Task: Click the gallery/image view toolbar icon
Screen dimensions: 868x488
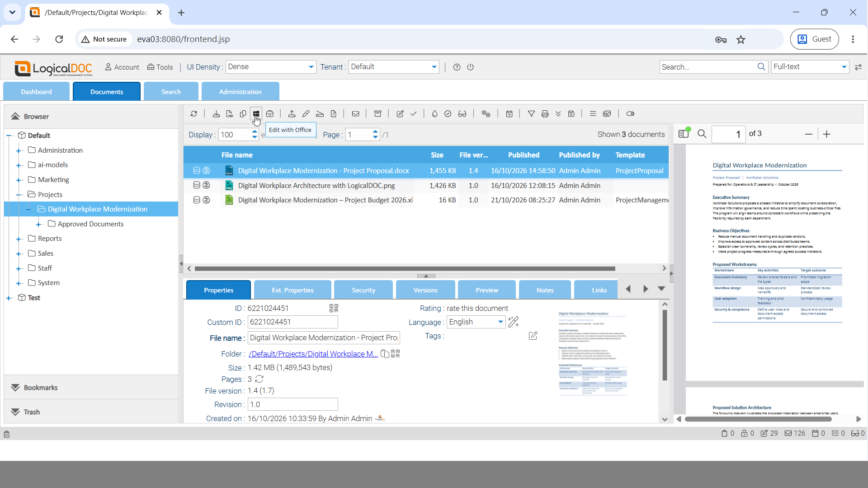Action: pyautogui.click(x=607, y=114)
